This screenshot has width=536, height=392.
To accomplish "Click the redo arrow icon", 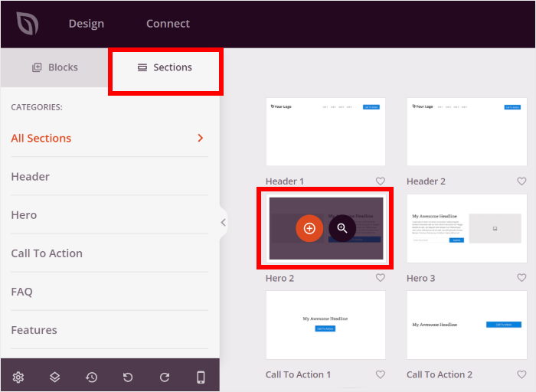I will 165,377.
